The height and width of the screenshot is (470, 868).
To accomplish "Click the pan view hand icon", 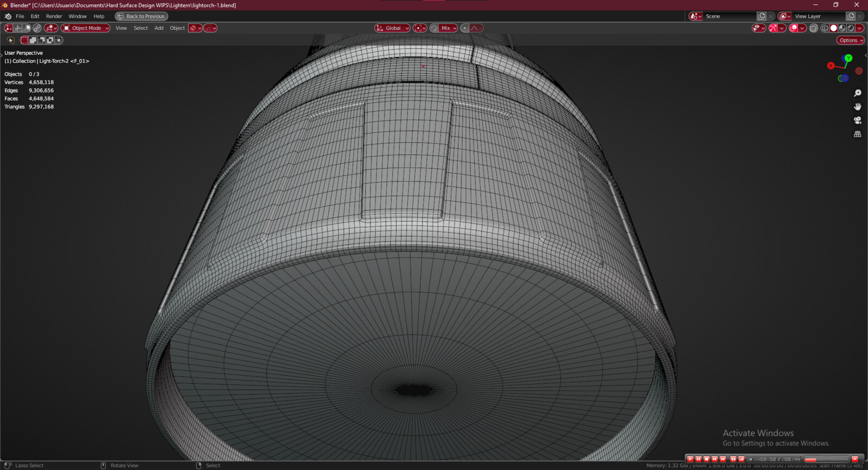I will pyautogui.click(x=858, y=107).
